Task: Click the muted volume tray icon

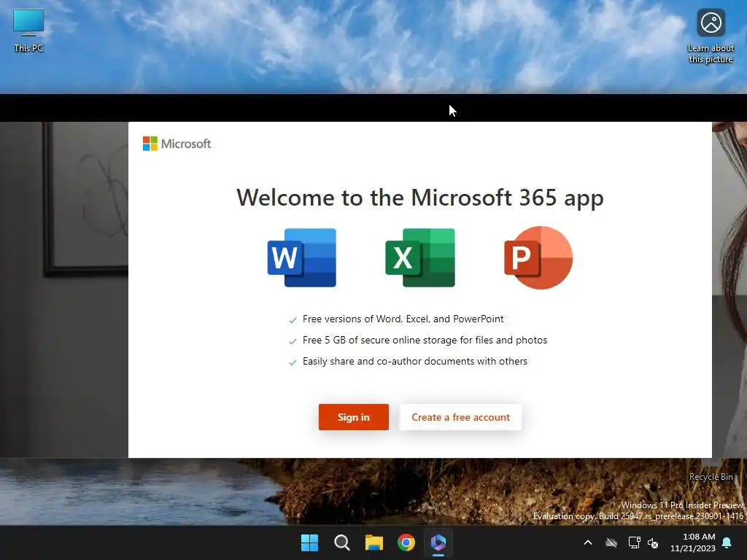Action: tap(653, 542)
